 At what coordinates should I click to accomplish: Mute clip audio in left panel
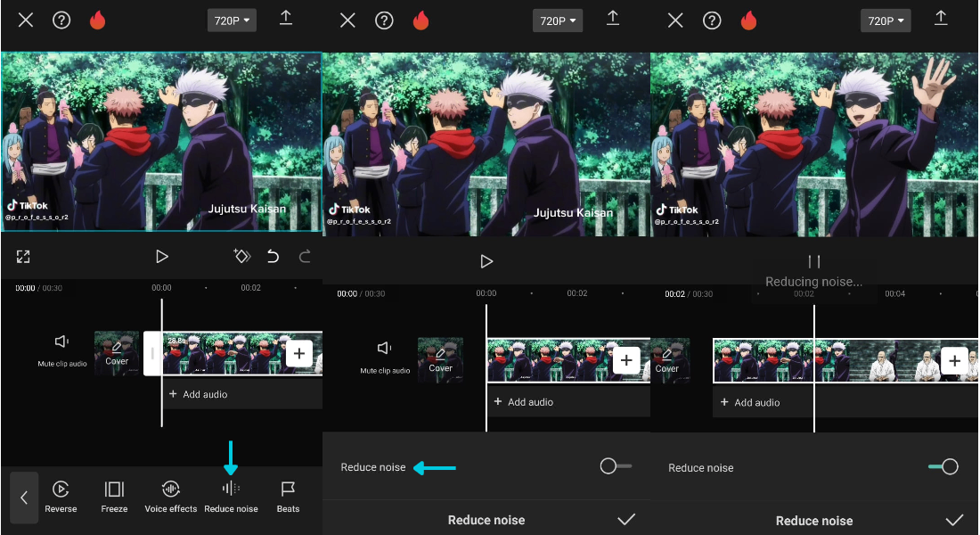61,350
